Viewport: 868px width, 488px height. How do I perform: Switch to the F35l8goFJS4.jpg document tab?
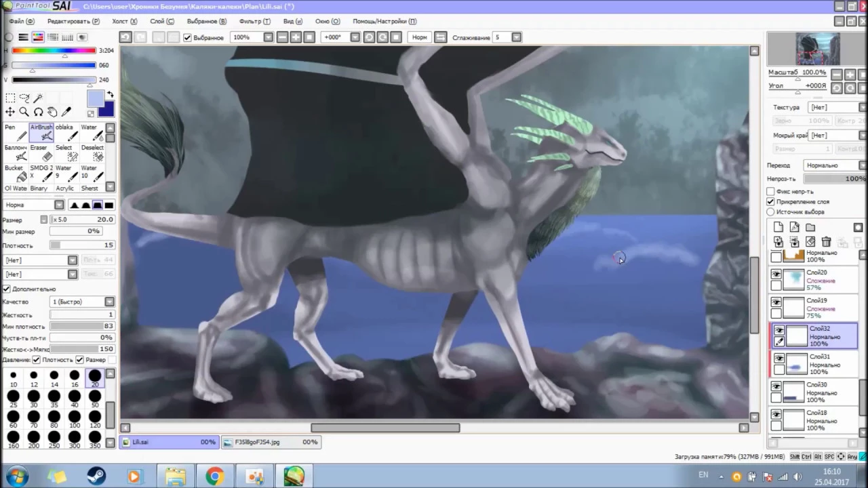pyautogui.click(x=270, y=442)
